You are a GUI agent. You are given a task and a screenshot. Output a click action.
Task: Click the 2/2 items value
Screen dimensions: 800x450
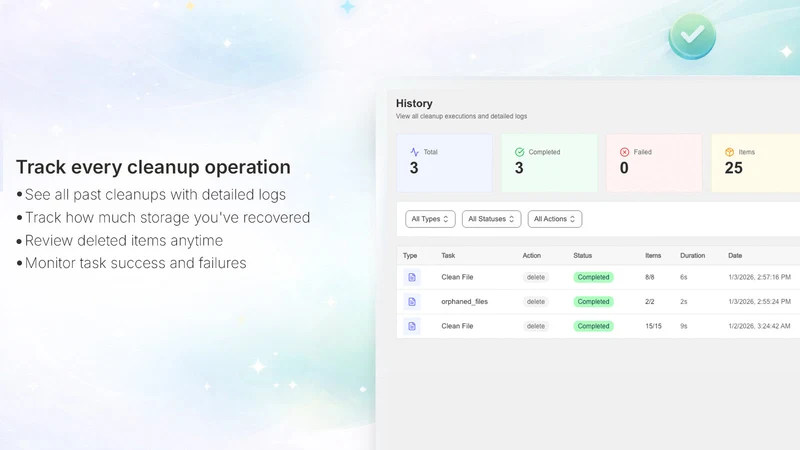point(649,302)
